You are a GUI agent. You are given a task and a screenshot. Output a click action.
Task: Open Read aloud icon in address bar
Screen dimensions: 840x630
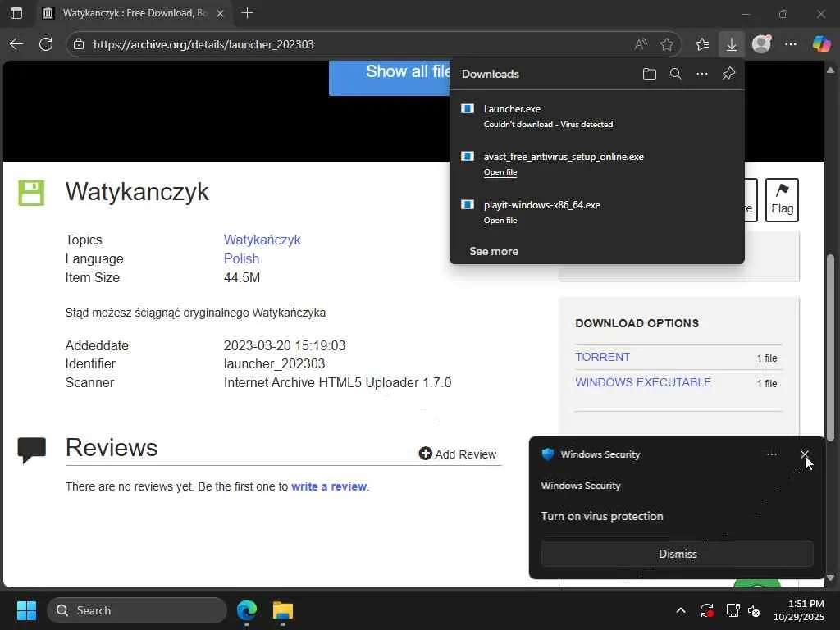point(641,44)
